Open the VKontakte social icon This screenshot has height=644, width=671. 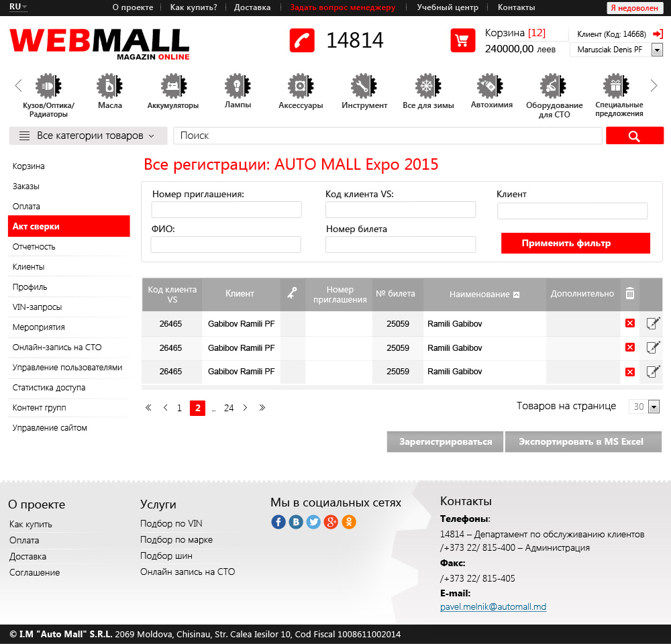[x=296, y=522]
